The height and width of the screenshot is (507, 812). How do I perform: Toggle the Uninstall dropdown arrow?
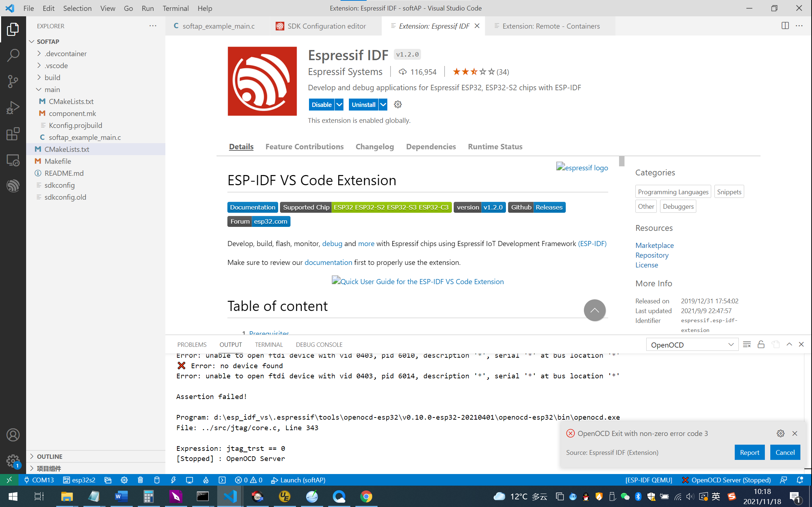click(x=383, y=105)
